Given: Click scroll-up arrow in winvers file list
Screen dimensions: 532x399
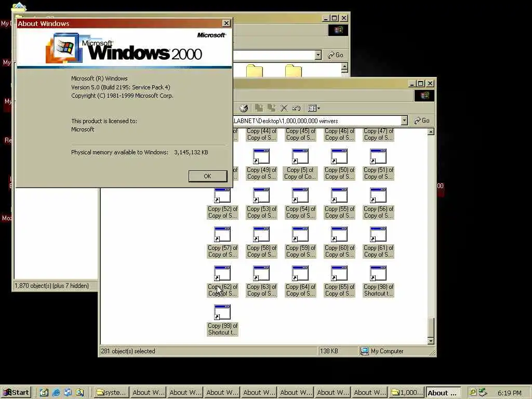Looking at the screenshot, I should (431, 131).
